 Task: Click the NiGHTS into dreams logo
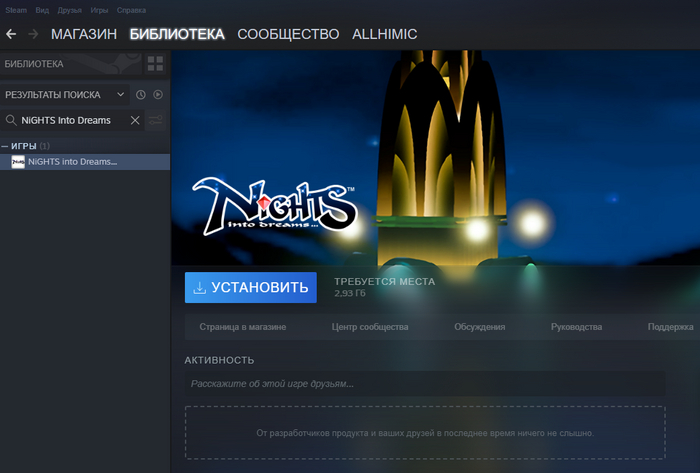pyautogui.click(x=275, y=206)
